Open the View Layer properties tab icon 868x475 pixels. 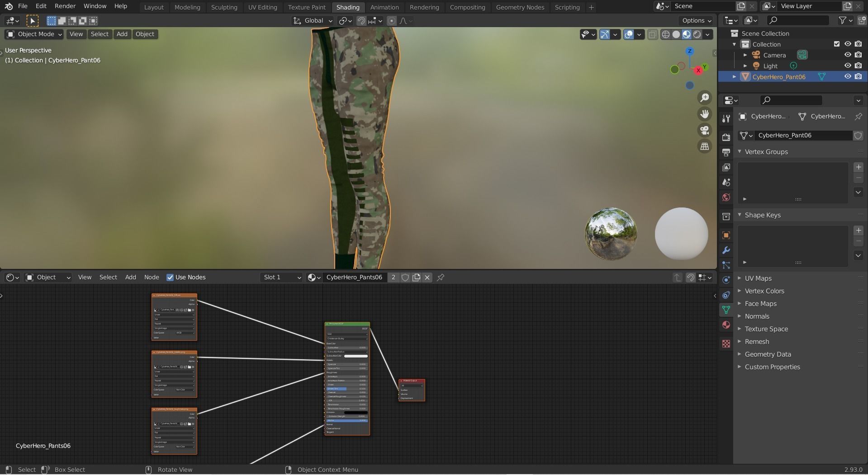pos(726,167)
